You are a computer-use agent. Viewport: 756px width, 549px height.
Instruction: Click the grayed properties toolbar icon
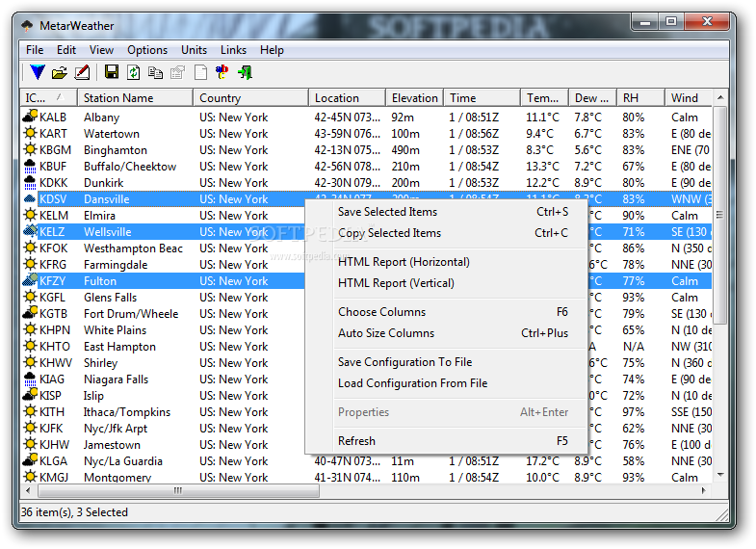pyautogui.click(x=177, y=73)
